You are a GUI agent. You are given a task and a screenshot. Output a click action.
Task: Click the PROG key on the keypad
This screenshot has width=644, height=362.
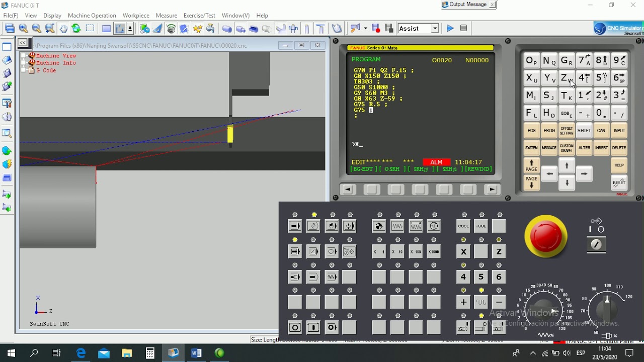(x=549, y=131)
